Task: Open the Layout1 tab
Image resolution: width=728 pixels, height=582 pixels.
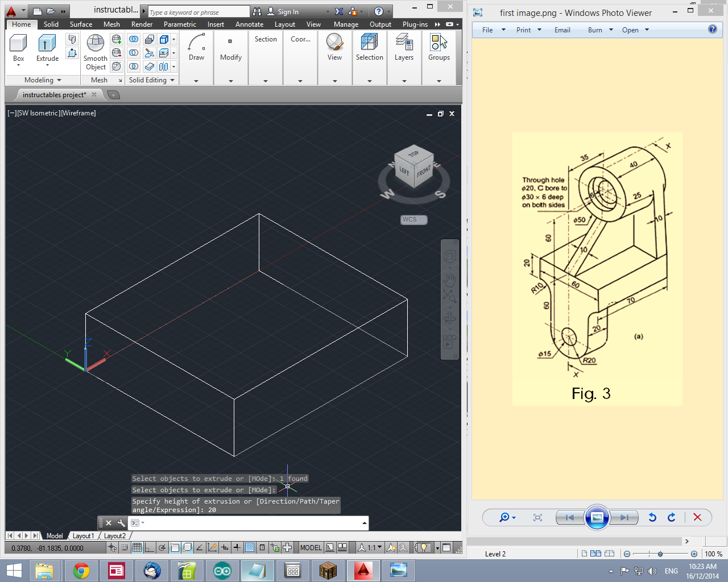Action: [x=83, y=535]
